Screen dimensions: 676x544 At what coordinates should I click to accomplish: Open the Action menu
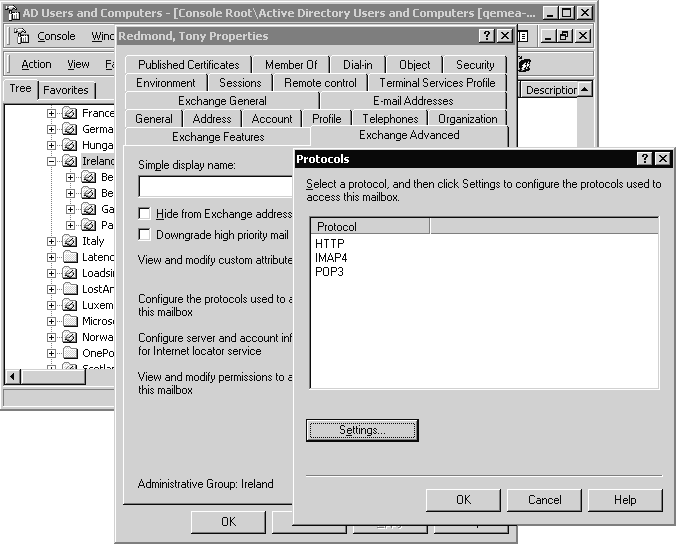tap(36, 64)
